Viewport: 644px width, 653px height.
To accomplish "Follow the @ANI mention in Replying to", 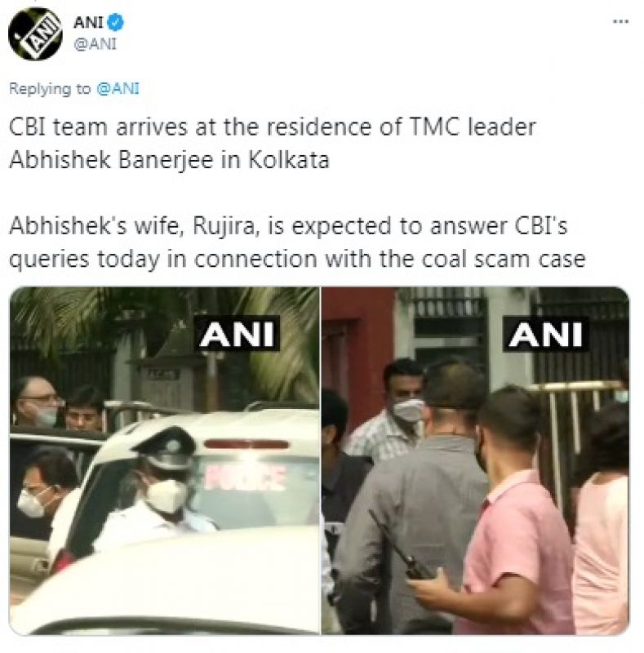I will (118, 89).
